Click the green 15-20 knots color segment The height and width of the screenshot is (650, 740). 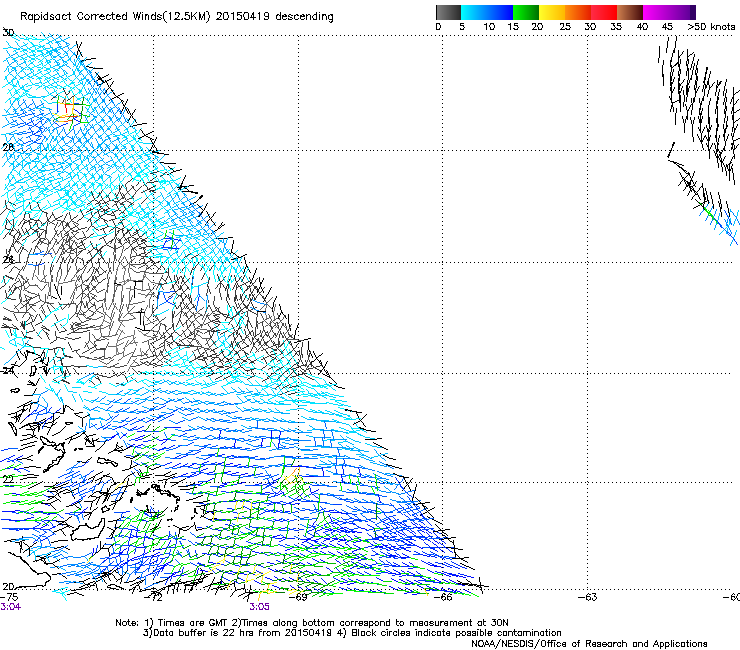526,12
